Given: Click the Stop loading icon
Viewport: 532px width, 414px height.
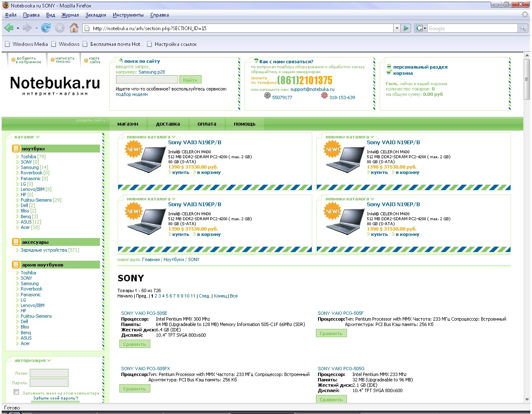Looking at the screenshot, I should pyautogui.click(x=60, y=28).
